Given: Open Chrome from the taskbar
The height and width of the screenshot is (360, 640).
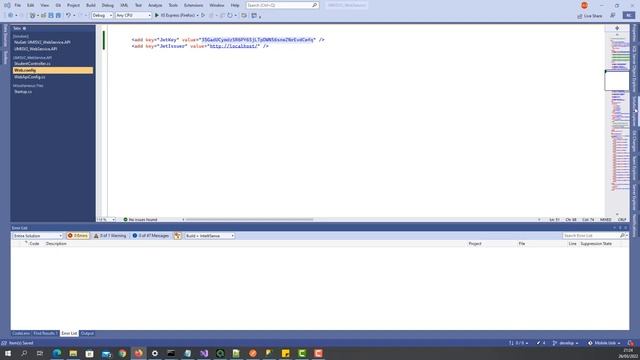Looking at the screenshot, I should point(122,353).
